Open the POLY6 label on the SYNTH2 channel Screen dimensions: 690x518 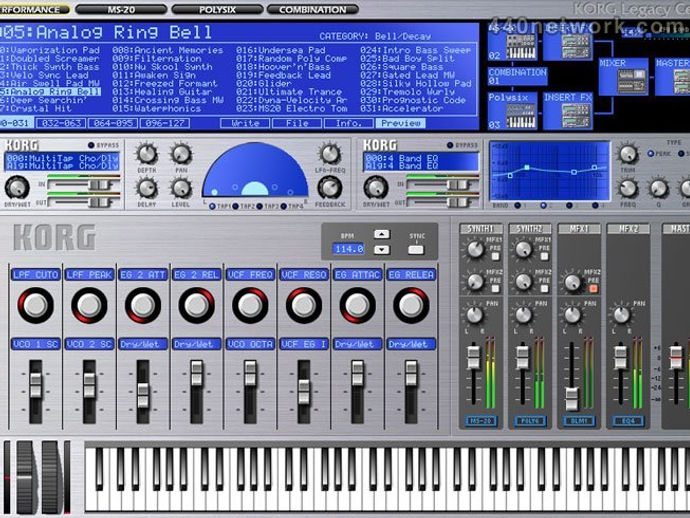point(530,421)
